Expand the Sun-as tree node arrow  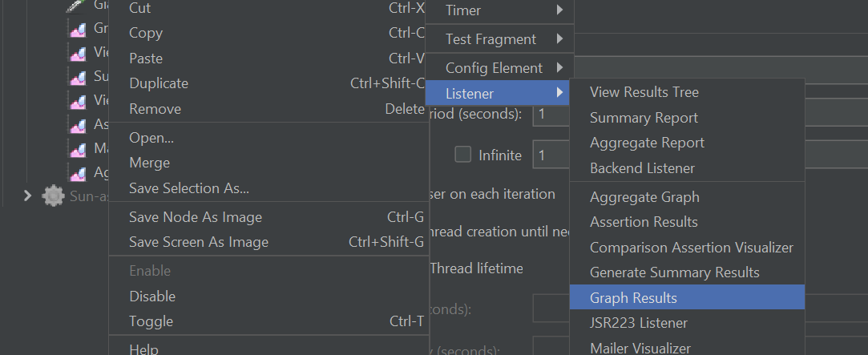tap(28, 196)
